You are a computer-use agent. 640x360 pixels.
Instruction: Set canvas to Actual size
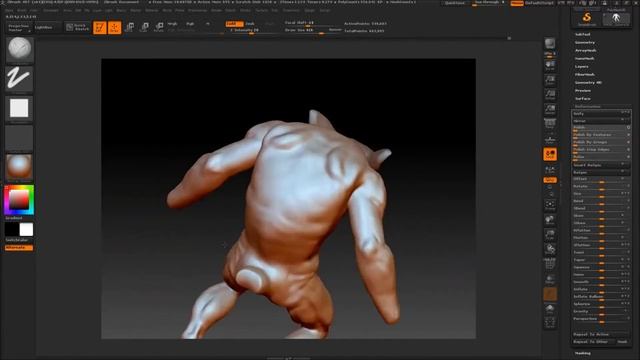550,95
